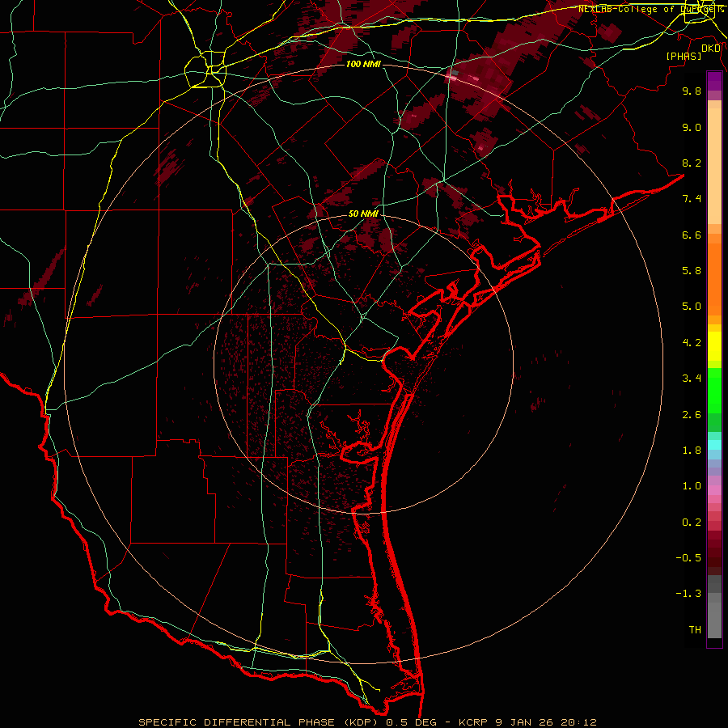This screenshot has width=728, height=728.
Task: Click the TH threshold label
Action: pyautogui.click(x=695, y=630)
